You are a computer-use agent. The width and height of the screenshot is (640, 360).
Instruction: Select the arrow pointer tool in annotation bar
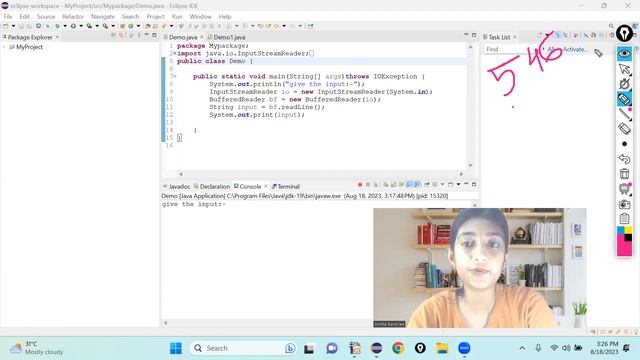[x=624, y=69]
